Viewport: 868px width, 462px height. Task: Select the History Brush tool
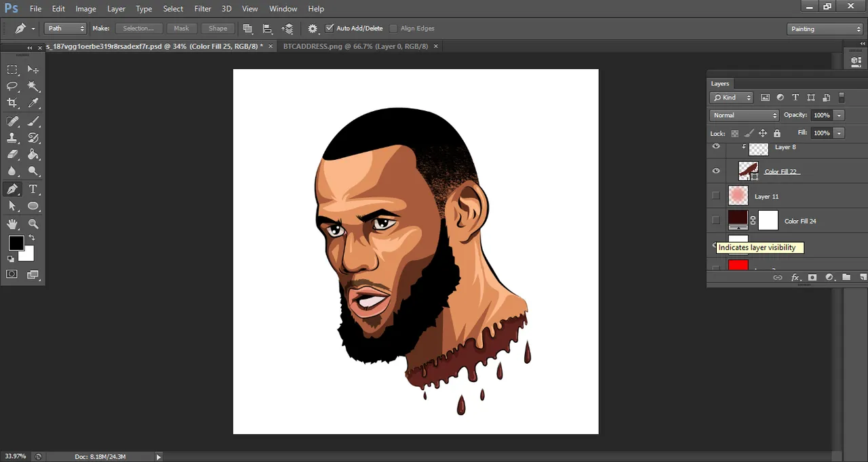pyautogui.click(x=33, y=138)
